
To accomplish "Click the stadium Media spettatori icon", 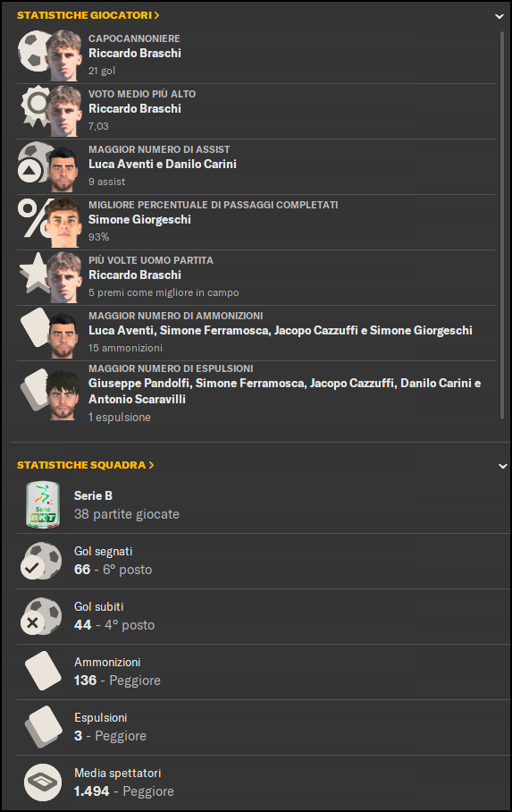I will [x=43, y=782].
